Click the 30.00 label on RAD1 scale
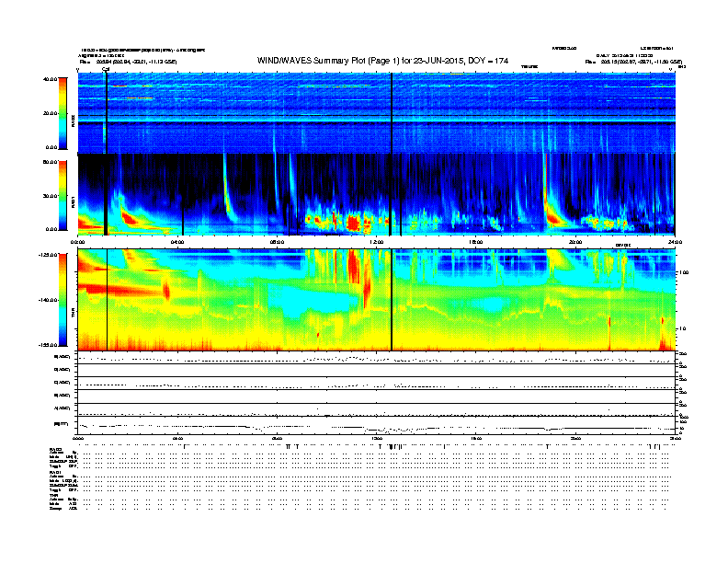728x563 pixels. tap(50, 196)
